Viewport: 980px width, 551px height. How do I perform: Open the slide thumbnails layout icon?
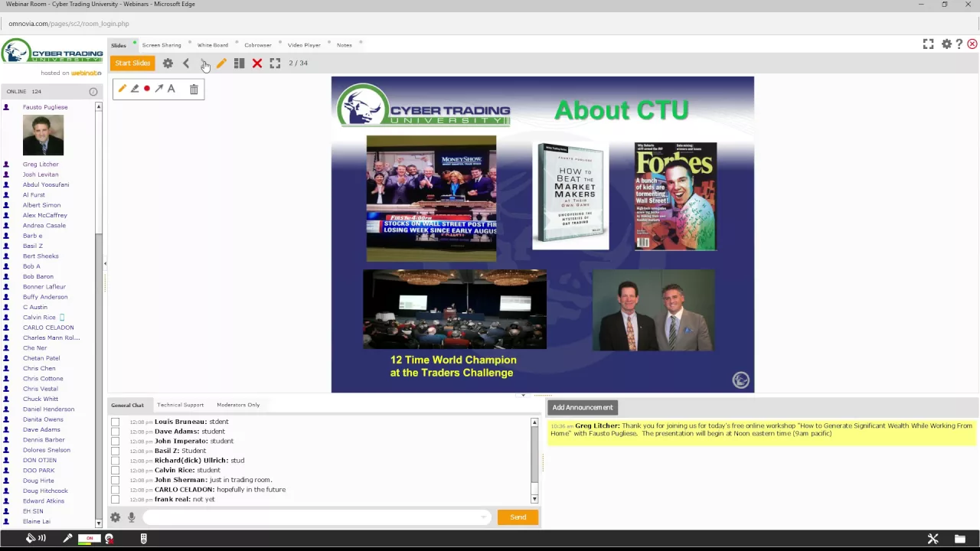pyautogui.click(x=239, y=64)
